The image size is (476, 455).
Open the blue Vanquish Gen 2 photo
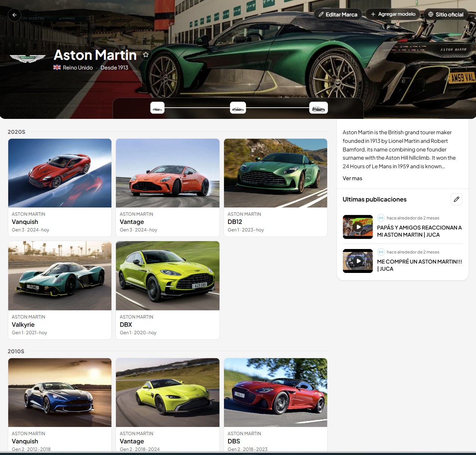[60, 393]
